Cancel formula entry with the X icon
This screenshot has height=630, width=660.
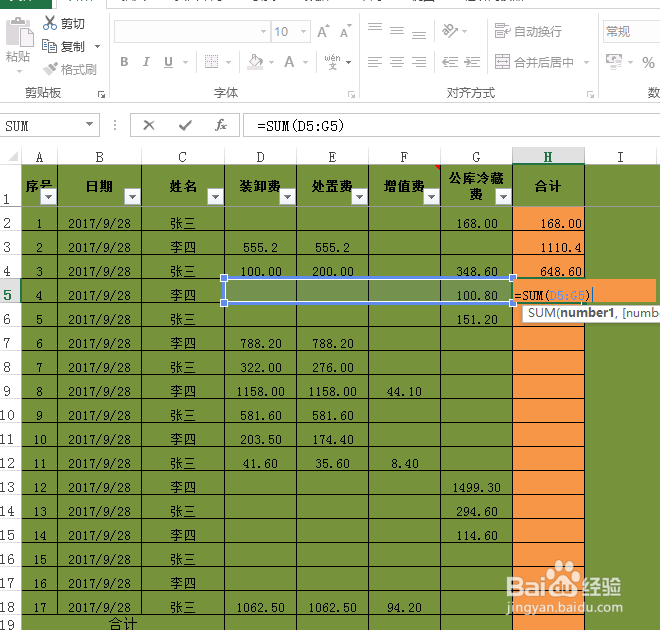click(x=149, y=125)
